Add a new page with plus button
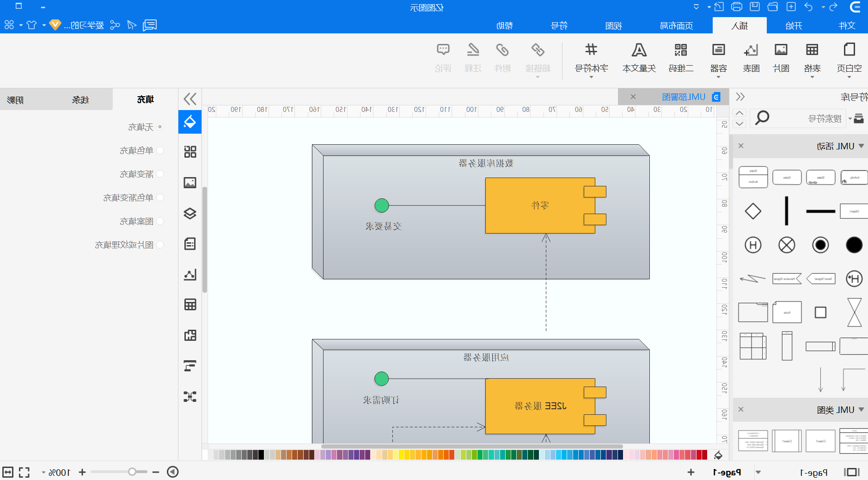 (691, 472)
